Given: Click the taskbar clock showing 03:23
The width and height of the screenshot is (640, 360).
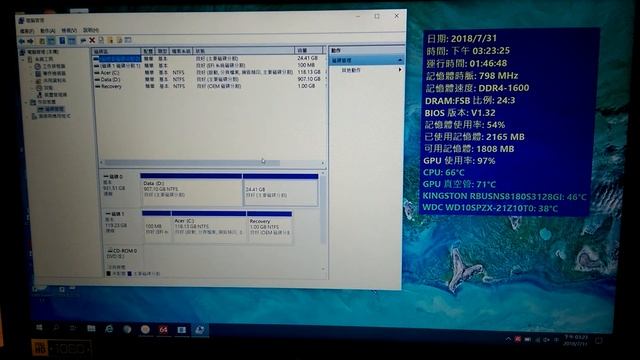Looking at the screenshot, I should (x=576, y=340).
